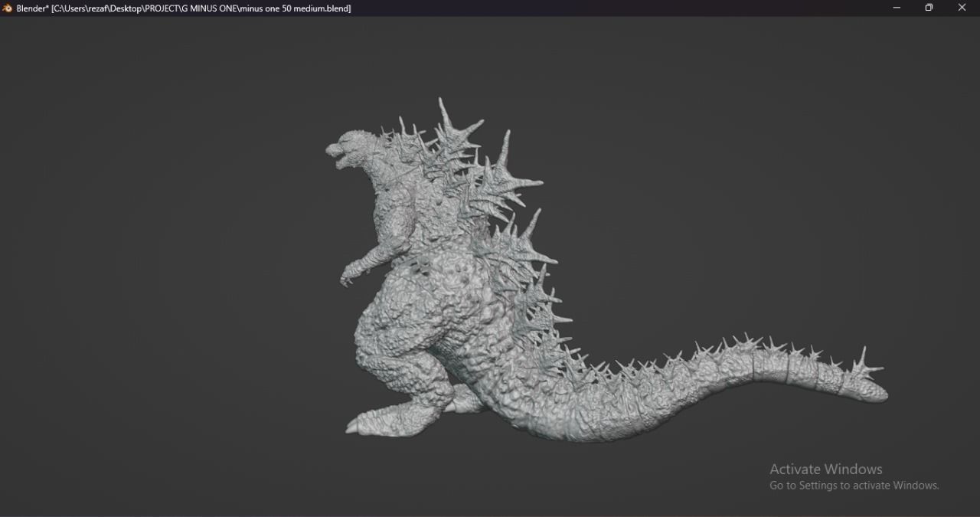Click the Blender logo in title bar
Image resolution: width=980 pixels, height=517 pixels.
tap(8, 8)
